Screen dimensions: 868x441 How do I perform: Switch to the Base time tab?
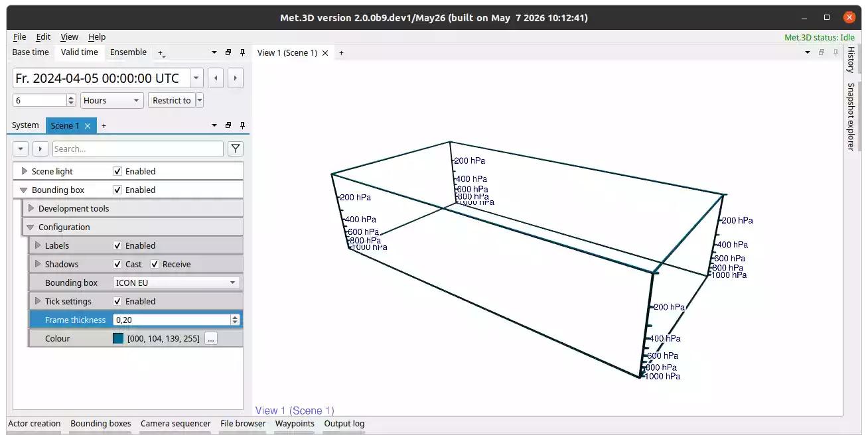click(x=31, y=52)
